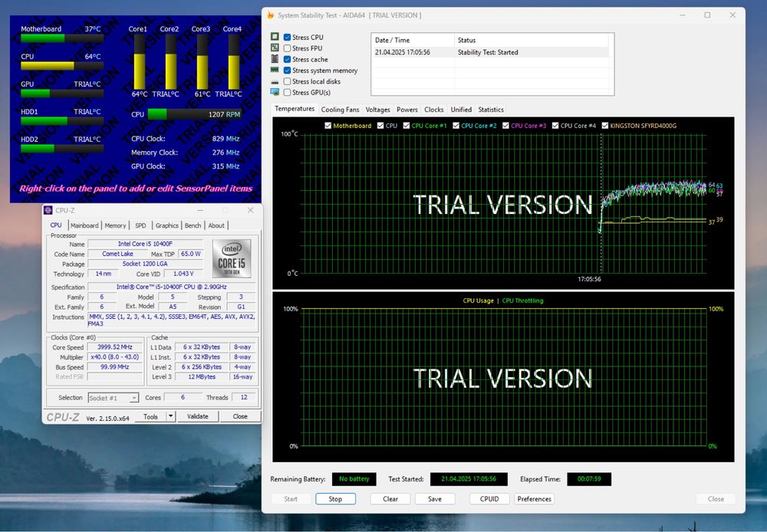Click the FPU icon beside Stress FPU
This screenshot has height=532, width=767.
(275, 48)
